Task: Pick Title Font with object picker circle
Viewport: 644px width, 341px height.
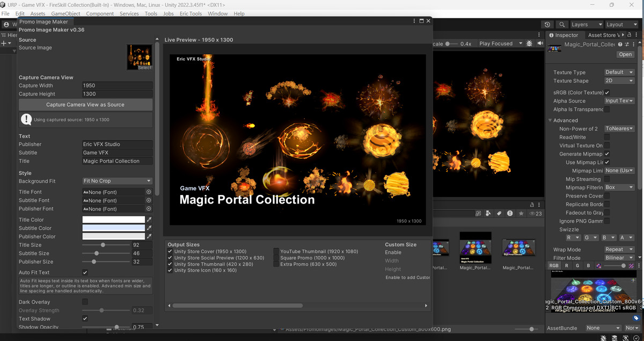Action: tap(149, 192)
